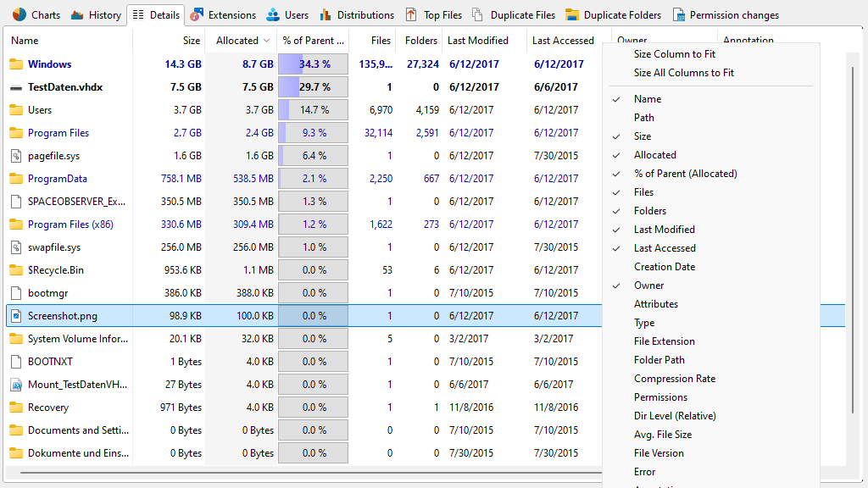Screen dimensions: 868x488
Task: Toggle off the Folders column checkmark
Action: 649,211
